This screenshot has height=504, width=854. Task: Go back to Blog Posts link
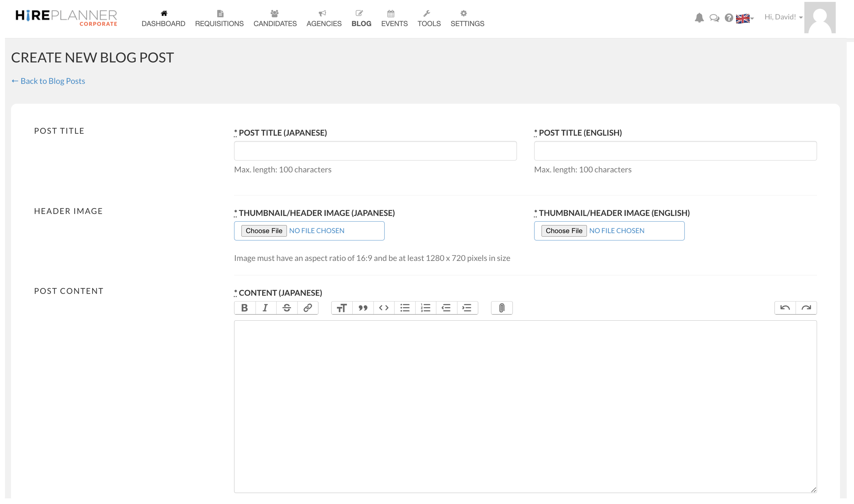tap(48, 81)
